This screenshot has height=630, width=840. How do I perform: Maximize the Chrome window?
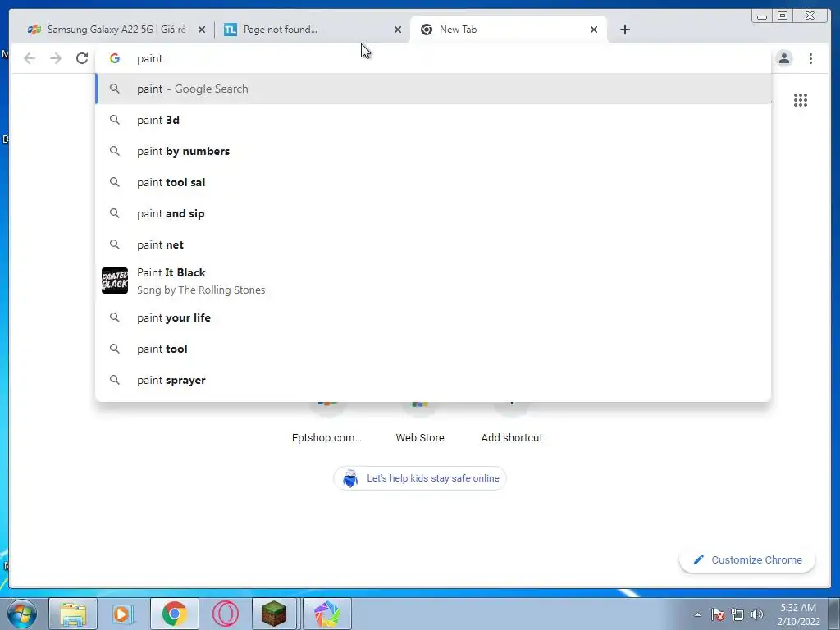point(783,16)
